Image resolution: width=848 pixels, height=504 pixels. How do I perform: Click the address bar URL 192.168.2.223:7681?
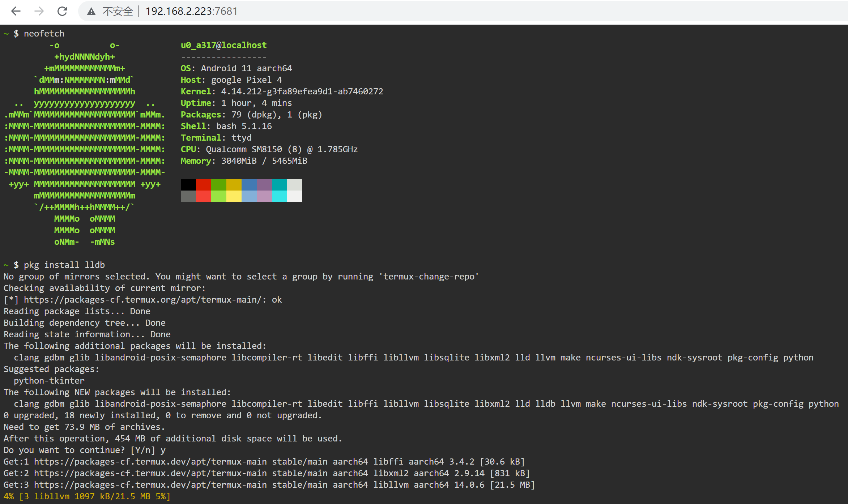(x=191, y=11)
